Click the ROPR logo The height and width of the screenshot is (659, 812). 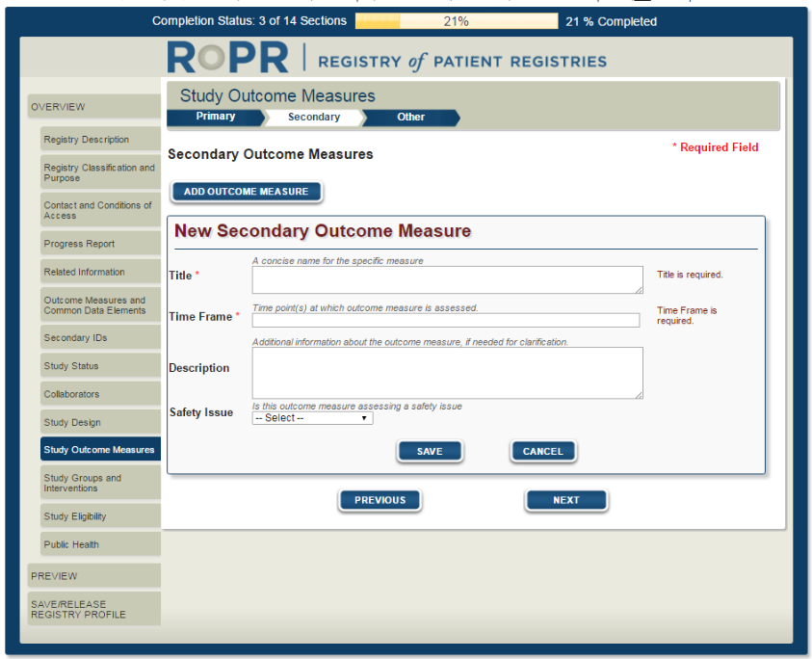(x=228, y=59)
